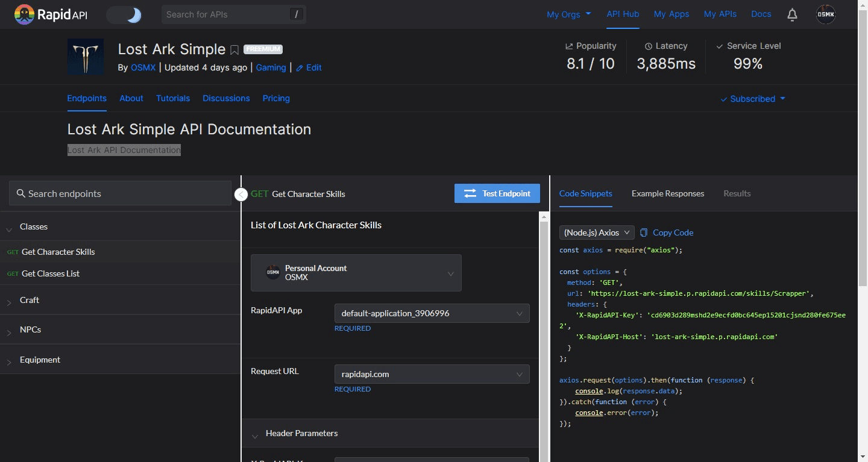Switch to Results tab
Screen dimensions: 868x462
tap(737, 193)
